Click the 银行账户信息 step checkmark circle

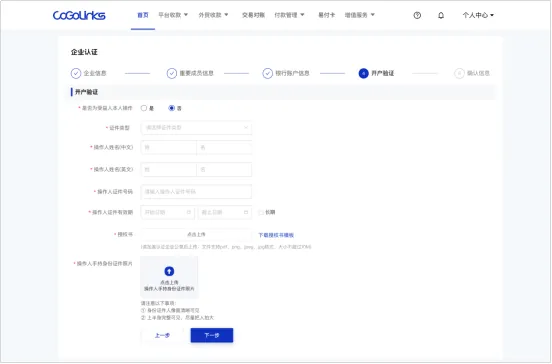pos(268,73)
